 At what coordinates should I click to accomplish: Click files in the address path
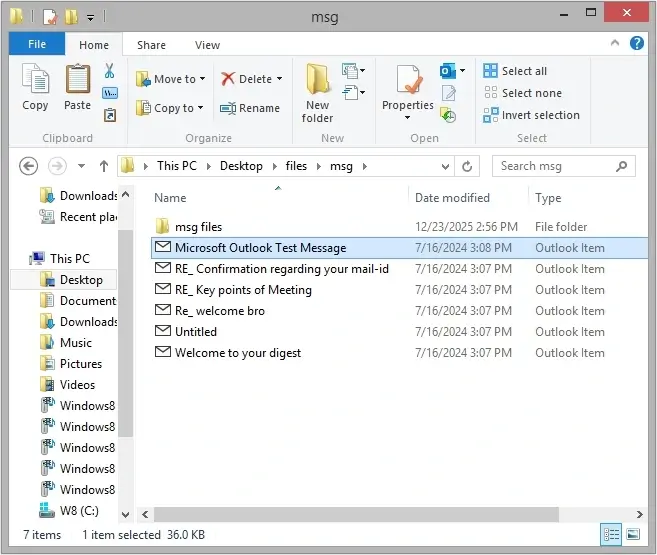click(x=296, y=166)
